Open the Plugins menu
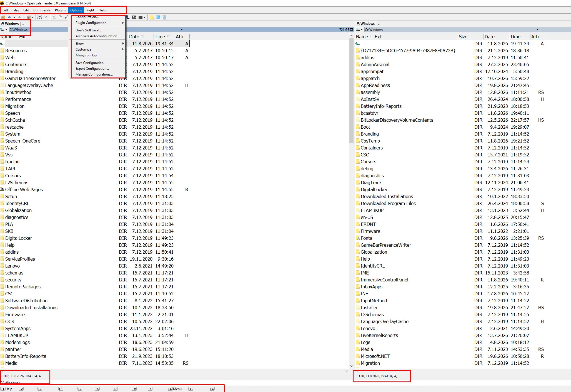Image resolution: width=571 pixels, height=392 pixels. tap(60, 10)
